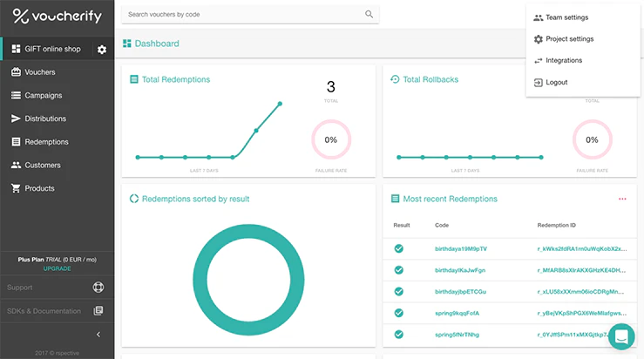Open voucher code birthdayjbpETCGu

click(x=460, y=292)
